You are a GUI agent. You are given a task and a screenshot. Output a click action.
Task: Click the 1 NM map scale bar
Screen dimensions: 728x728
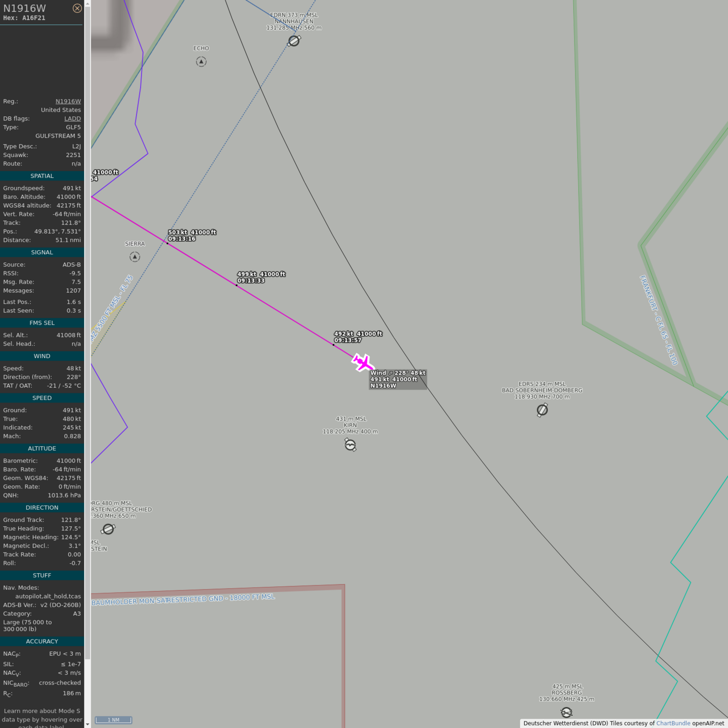[x=113, y=720]
